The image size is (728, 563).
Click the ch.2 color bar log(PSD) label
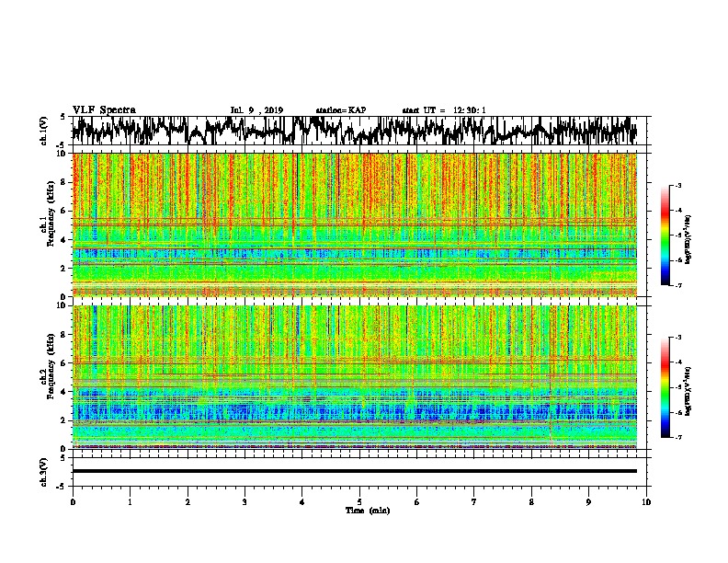click(688, 391)
